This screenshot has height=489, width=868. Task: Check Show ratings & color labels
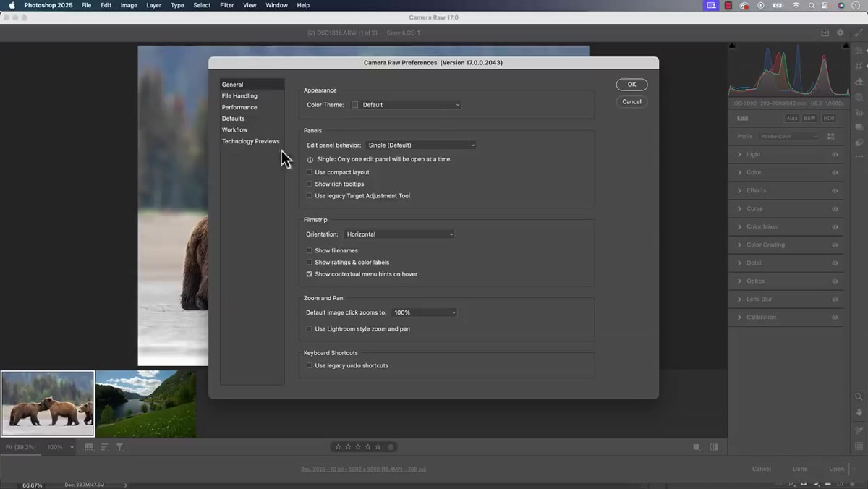pyautogui.click(x=310, y=262)
